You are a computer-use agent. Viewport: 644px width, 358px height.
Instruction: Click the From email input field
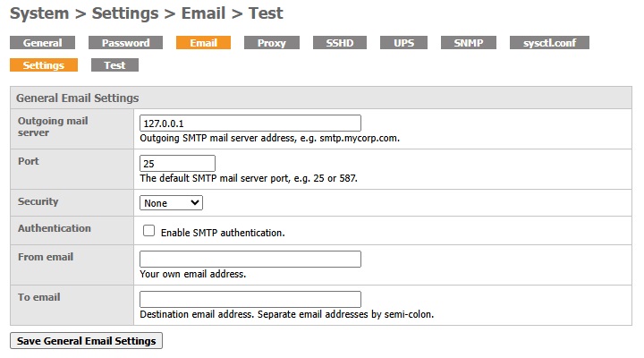[x=250, y=259]
